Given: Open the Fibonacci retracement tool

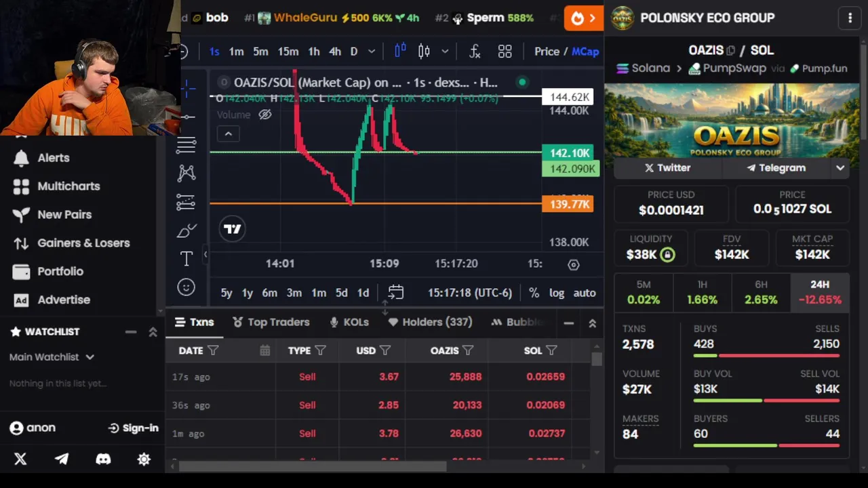Looking at the screenshot, I should point(186,144).
